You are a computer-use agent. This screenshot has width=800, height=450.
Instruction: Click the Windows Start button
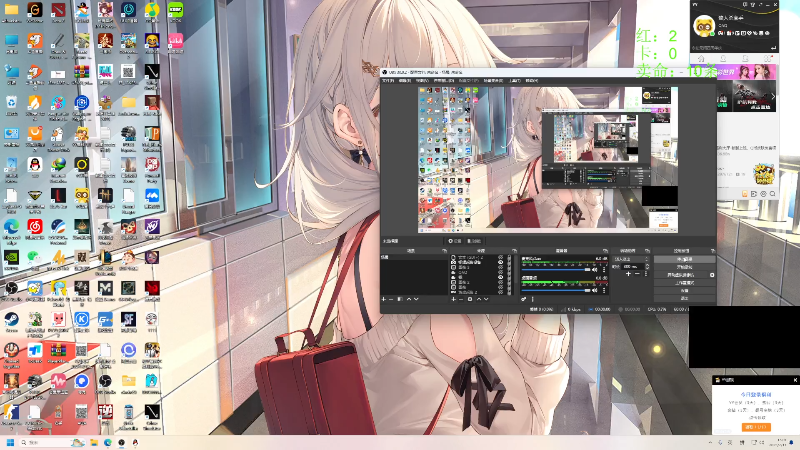10,442
